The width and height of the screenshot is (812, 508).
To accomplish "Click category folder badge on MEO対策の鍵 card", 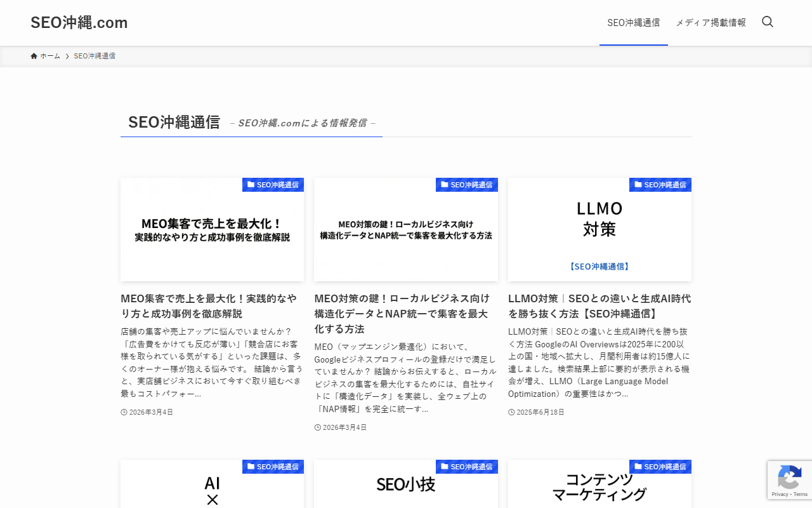I will 467,185.
